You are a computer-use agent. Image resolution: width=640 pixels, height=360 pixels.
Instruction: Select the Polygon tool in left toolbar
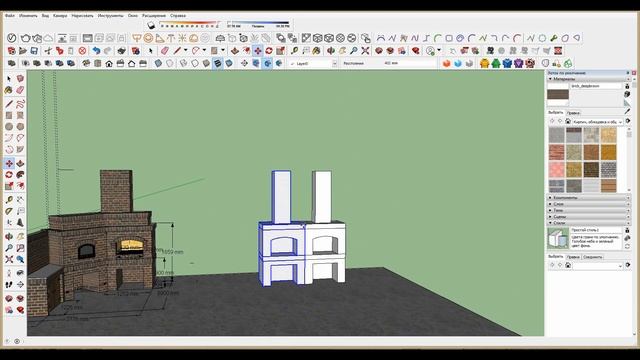(20, 127)
